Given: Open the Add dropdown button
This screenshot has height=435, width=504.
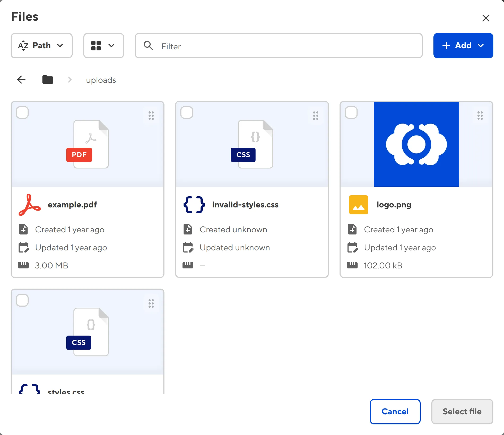Looking at the screenshot, I should click(x=463, y=46).
